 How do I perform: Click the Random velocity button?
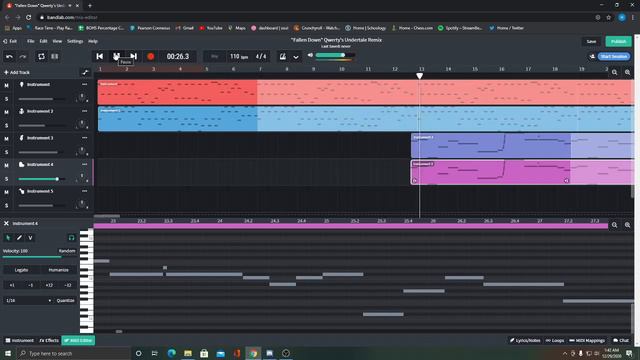click(x=67, y=251)
